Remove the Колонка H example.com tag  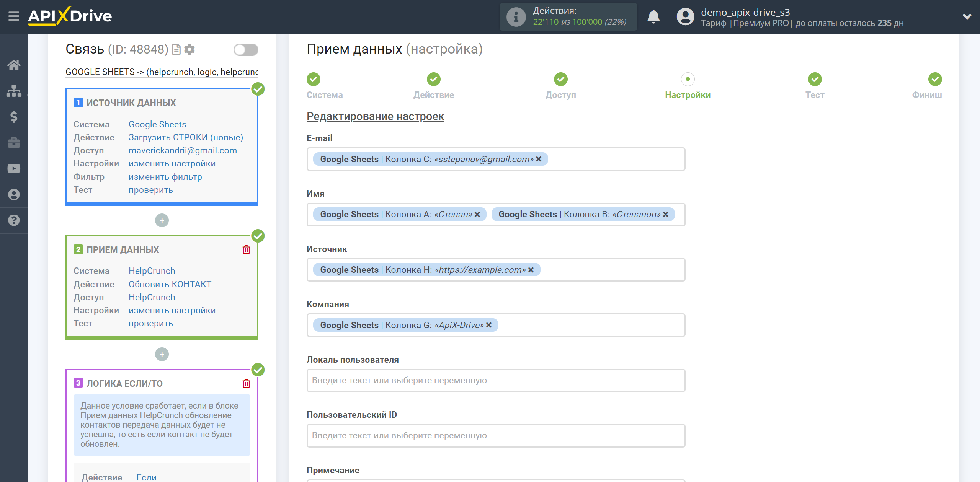coord(531,270)
